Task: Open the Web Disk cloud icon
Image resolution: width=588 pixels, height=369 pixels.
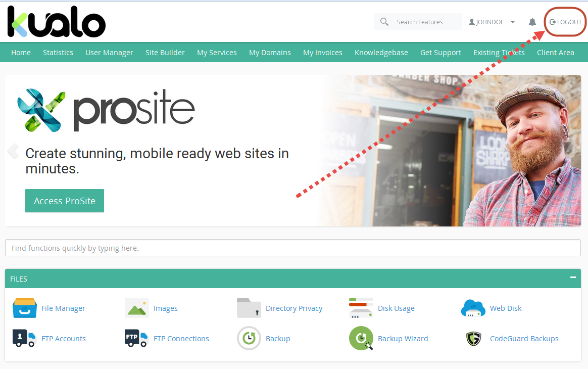Action: [473, 308]
